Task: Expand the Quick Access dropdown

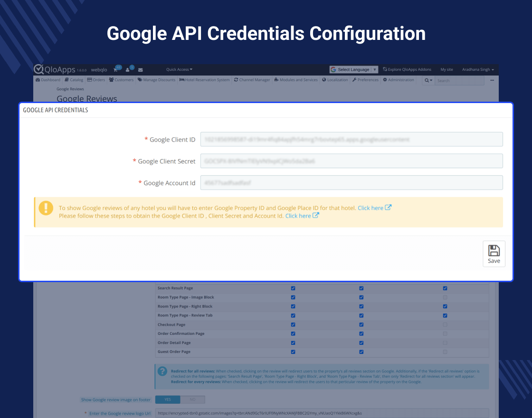Action: click(179, 69)
